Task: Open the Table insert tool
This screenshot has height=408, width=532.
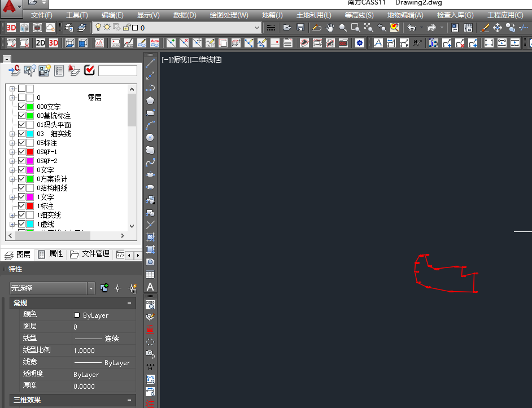Action: [x=150, y=274]
